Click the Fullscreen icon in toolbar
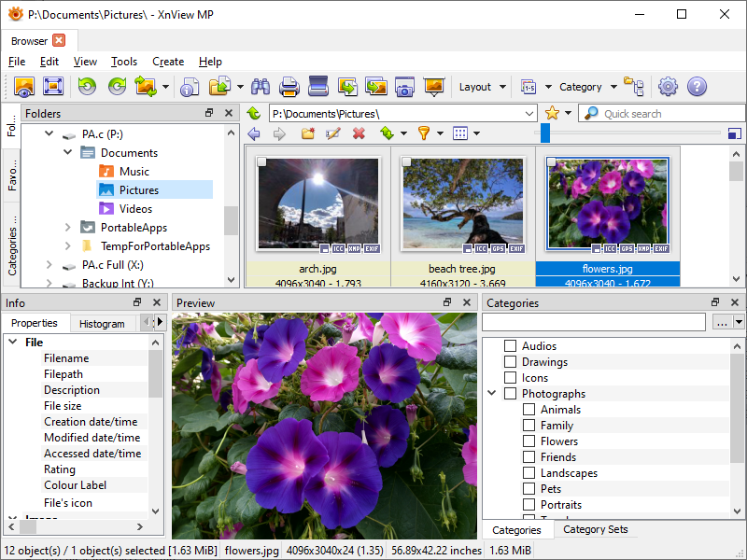The image size is (747, 560). pyautogui.click(x=53, y=87)
